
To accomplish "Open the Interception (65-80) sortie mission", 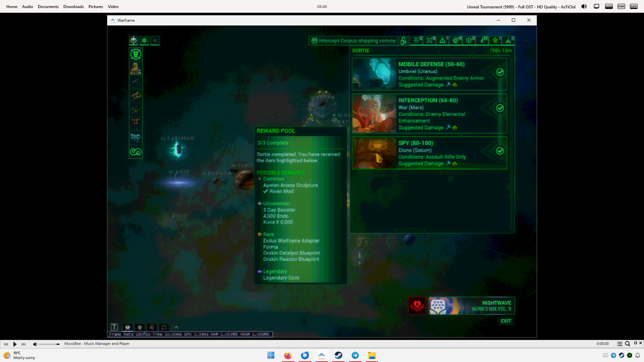I will coord(429,114).
